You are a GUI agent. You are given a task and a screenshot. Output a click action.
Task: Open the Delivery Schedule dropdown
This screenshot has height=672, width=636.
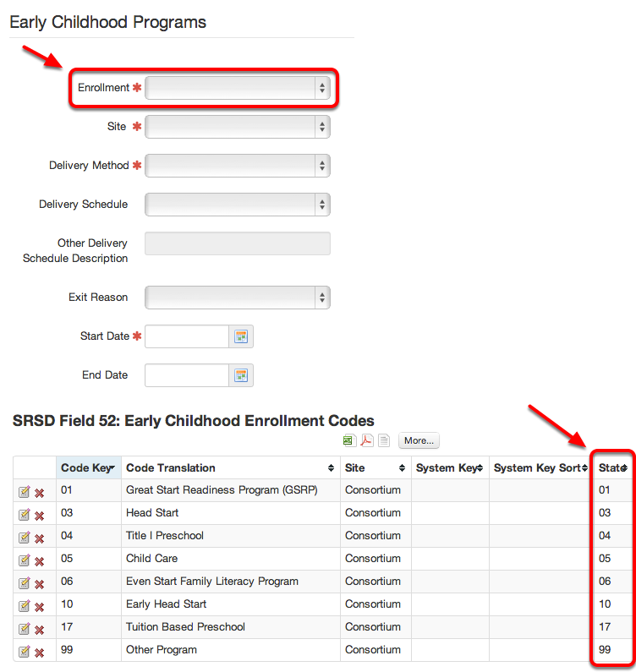(x=237, y=205)
